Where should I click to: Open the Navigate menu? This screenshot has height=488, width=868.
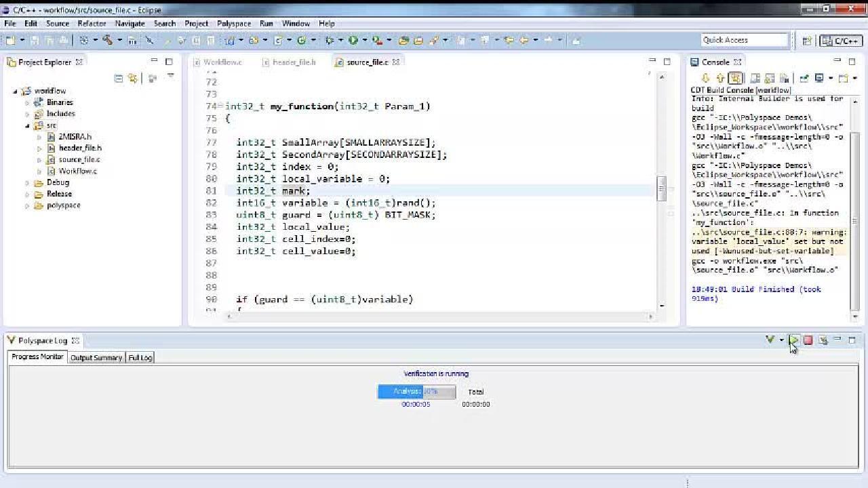click(x=130, y=23)
